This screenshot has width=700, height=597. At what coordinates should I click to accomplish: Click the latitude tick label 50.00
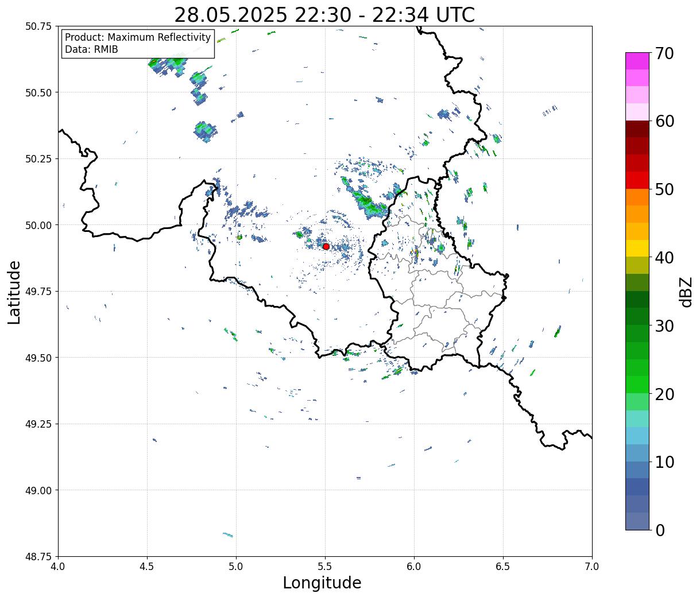point(38,225)
